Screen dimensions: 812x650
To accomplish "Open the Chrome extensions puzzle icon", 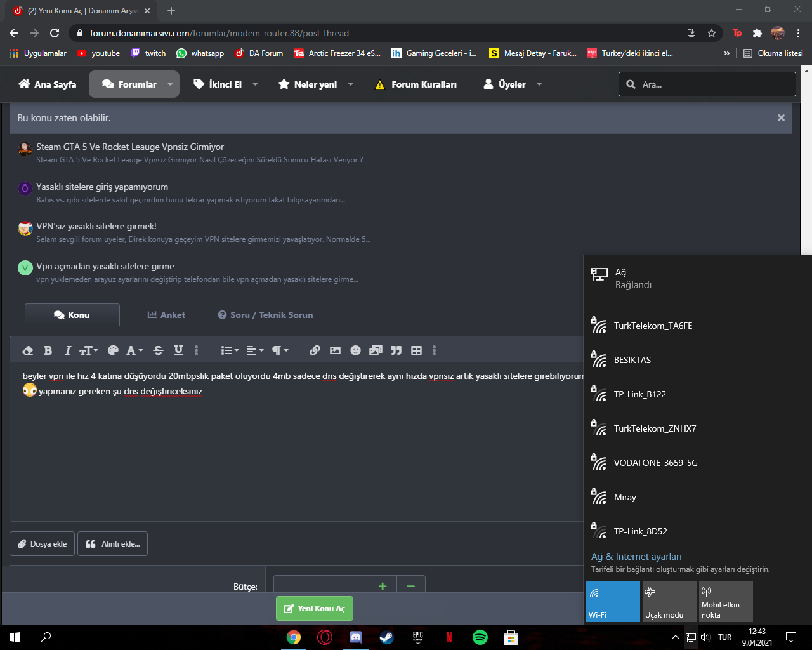I will [x=757, y=33].
